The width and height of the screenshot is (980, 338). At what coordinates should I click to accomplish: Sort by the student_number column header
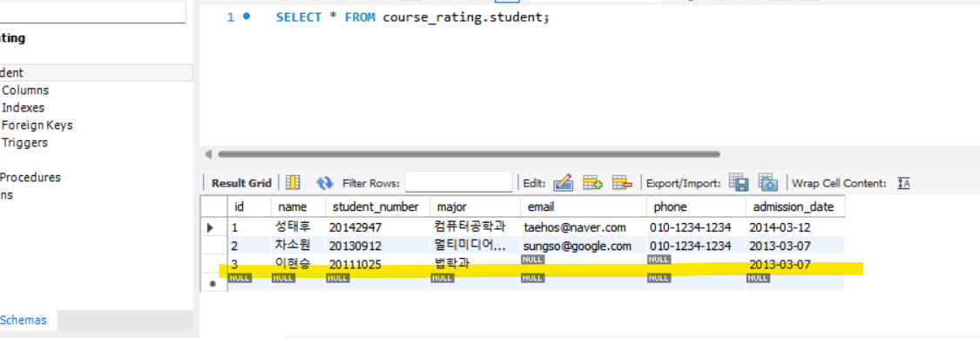377,206
